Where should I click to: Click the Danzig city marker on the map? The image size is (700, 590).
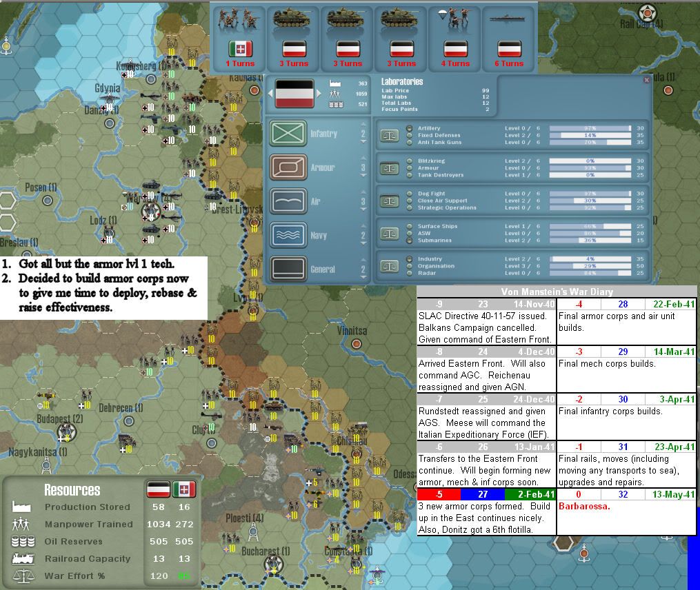pyautogui.click(x=110, y=123)
